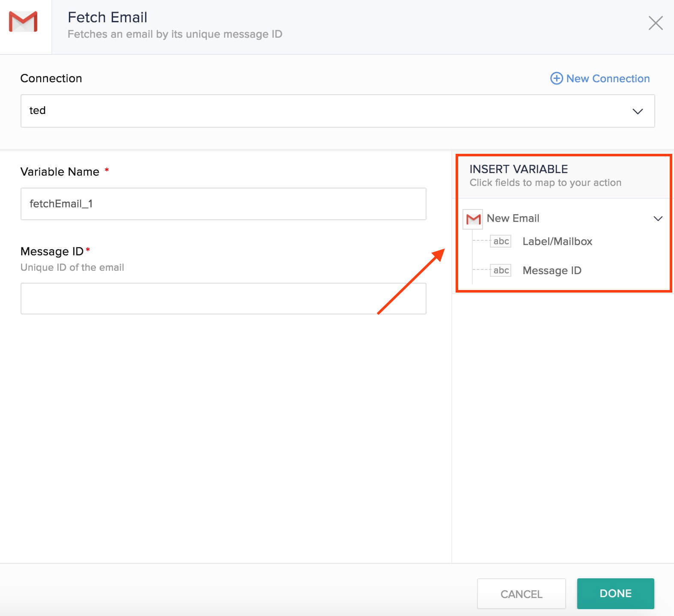Collapse the New Email variable group chevron
This screenshot has width=674, height=616.
tap(658, 218)
